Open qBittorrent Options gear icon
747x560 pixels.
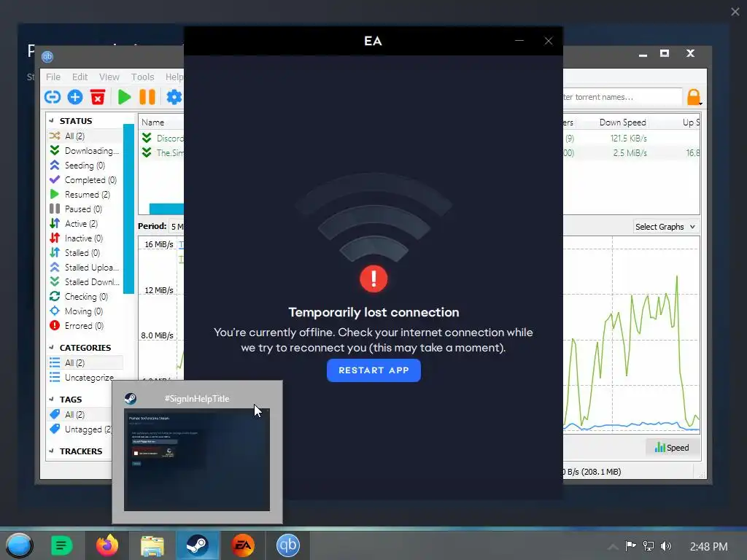pos(174,97)
